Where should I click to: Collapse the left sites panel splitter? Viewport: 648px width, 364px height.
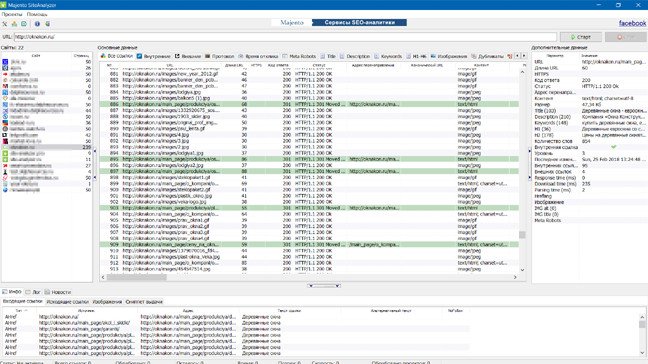click(x=95, y=164)
